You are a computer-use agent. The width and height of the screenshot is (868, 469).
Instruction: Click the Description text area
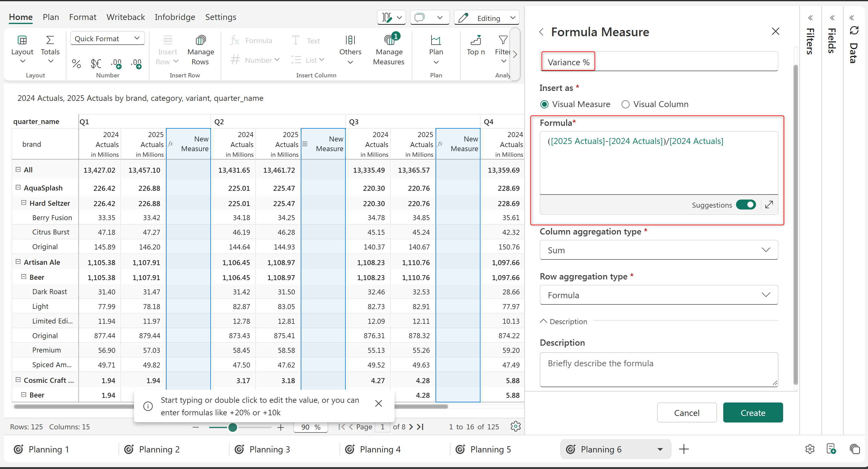pos(658,369)
